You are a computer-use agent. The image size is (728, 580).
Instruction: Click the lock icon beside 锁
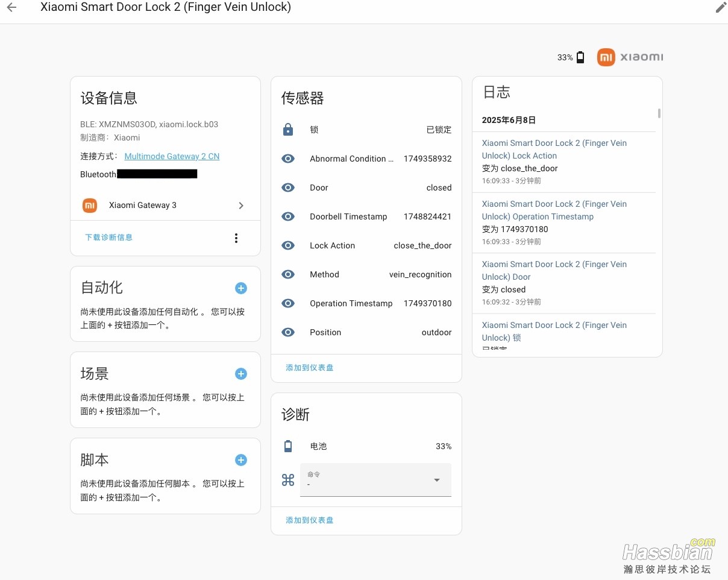[288, 130]
